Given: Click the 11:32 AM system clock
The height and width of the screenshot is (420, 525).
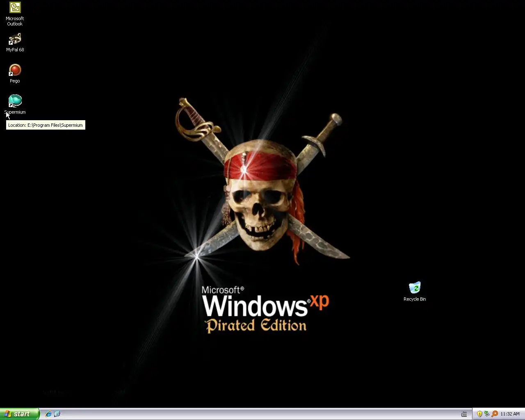Looking at the screenshot, I should pos(510,414).
